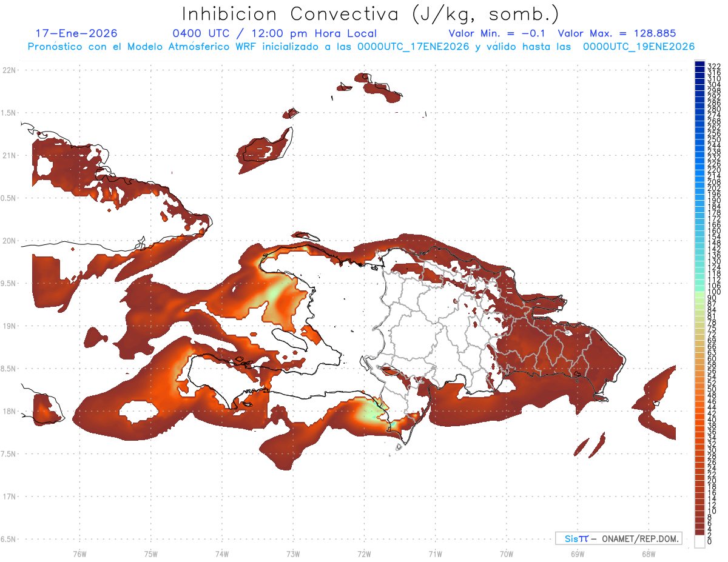Click longitude label '76W'

pos(79,553)
